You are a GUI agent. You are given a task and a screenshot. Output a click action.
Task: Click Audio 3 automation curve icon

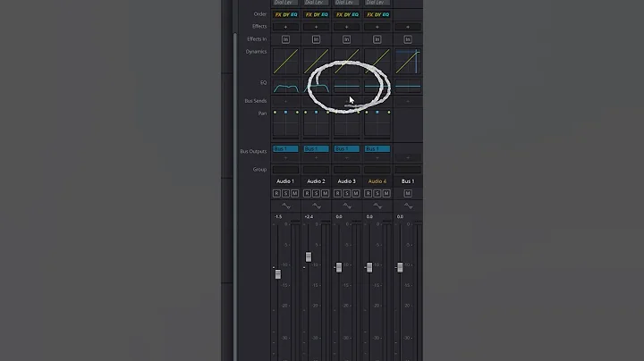click(x=347, y=206)
